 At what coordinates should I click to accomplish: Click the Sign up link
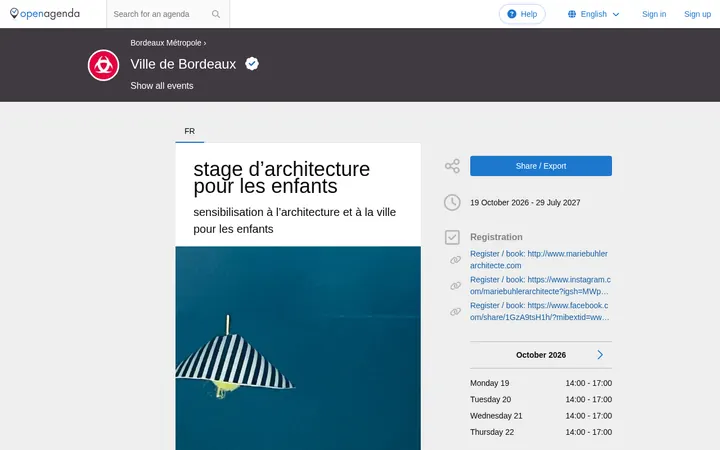697,14
